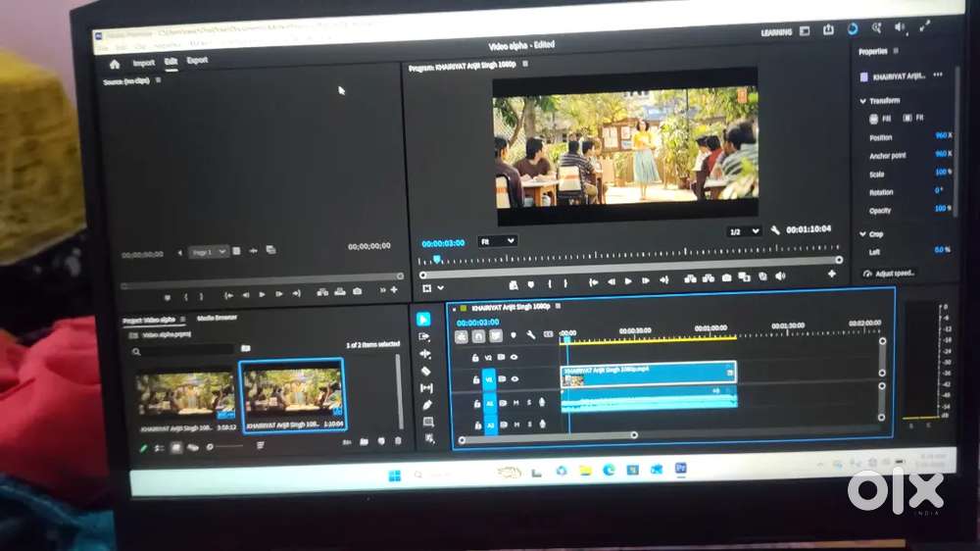Mark In point in Program monitor

pyautogui.click(x=550, y=284)
